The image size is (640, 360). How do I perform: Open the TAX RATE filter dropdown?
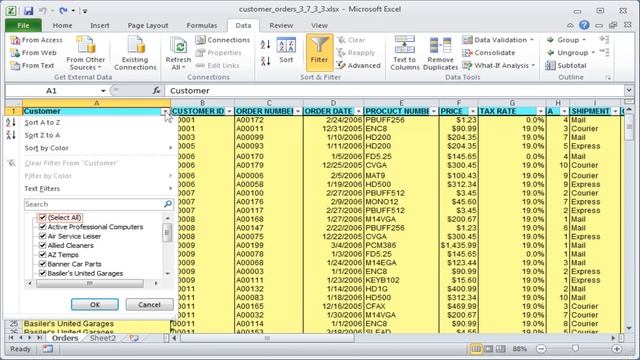pyautogui.click(x=541, y=111)
